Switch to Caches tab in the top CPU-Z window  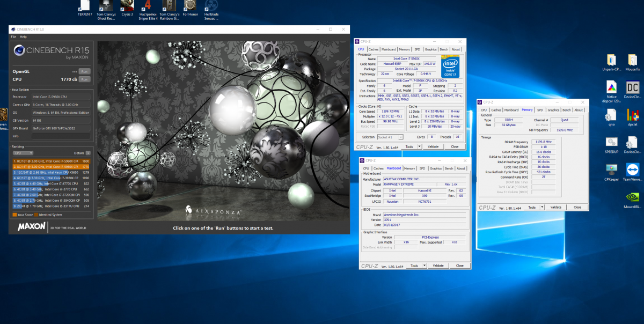pyautogui.click(x=374, y=49)
